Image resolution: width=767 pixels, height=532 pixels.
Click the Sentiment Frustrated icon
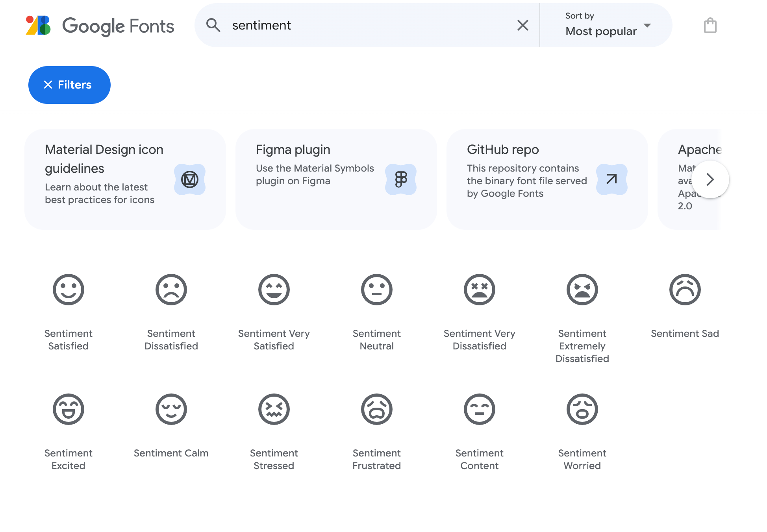pos(377,410)
